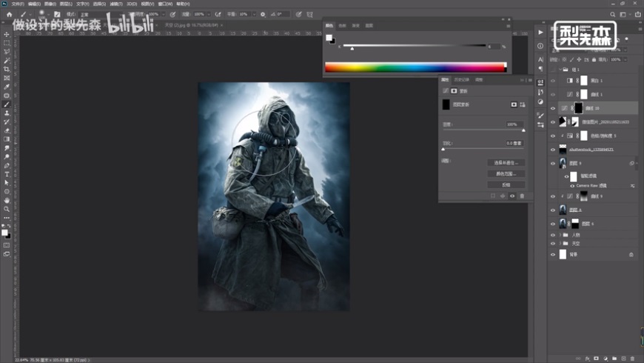Open the 窗口(W) menu
644x363 pixels.
(x=165, y=4)
